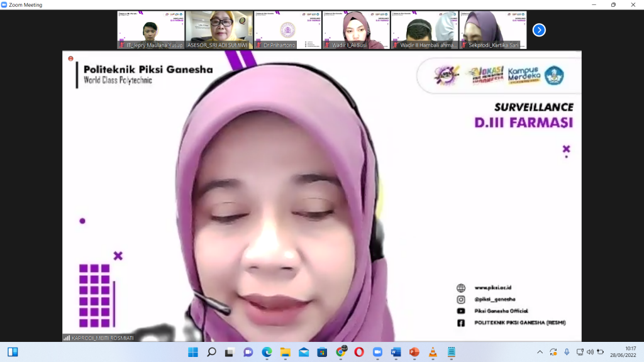Select Wadir I_Ai Susi's video thumbnail
This screenshot has height=362, width=644.
click(x=356, y=30)
